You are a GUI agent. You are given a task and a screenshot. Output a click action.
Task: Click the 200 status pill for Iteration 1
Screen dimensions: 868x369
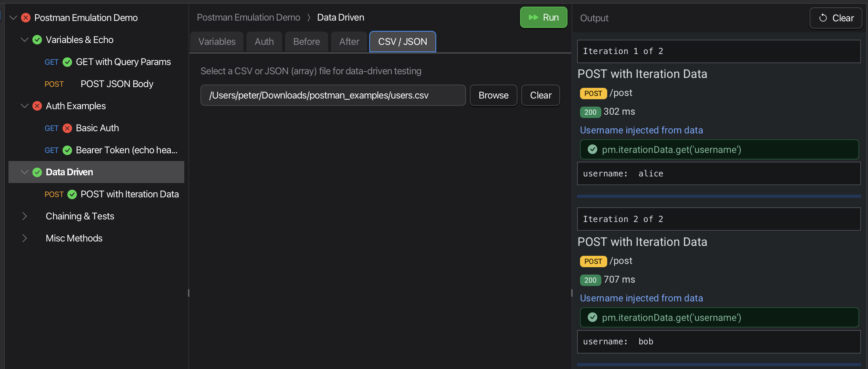tap(590, 112)
